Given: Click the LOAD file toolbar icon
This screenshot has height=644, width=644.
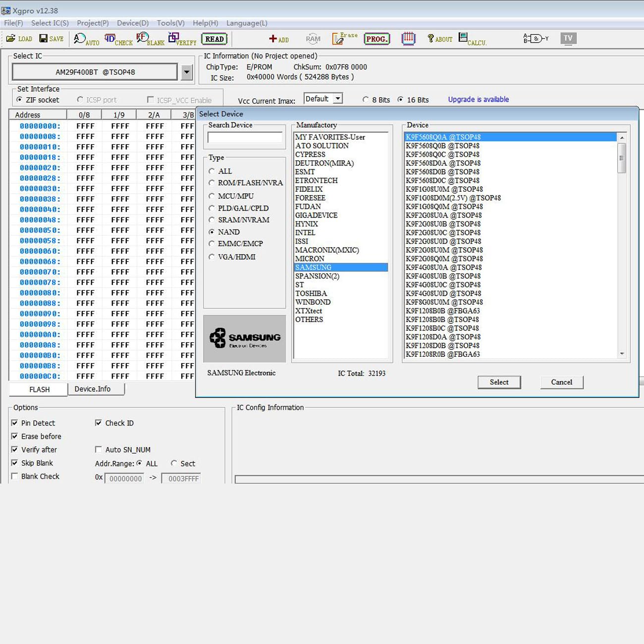Looking at the screenshot, I should [x=19, y=39].
